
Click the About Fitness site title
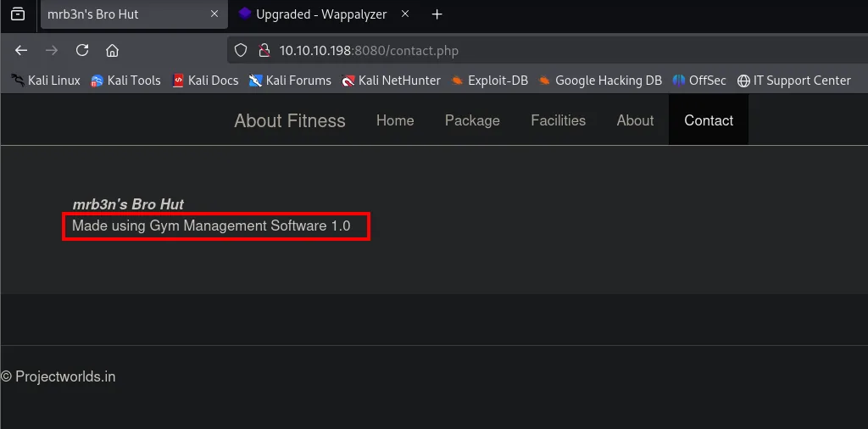pos(290,120)
